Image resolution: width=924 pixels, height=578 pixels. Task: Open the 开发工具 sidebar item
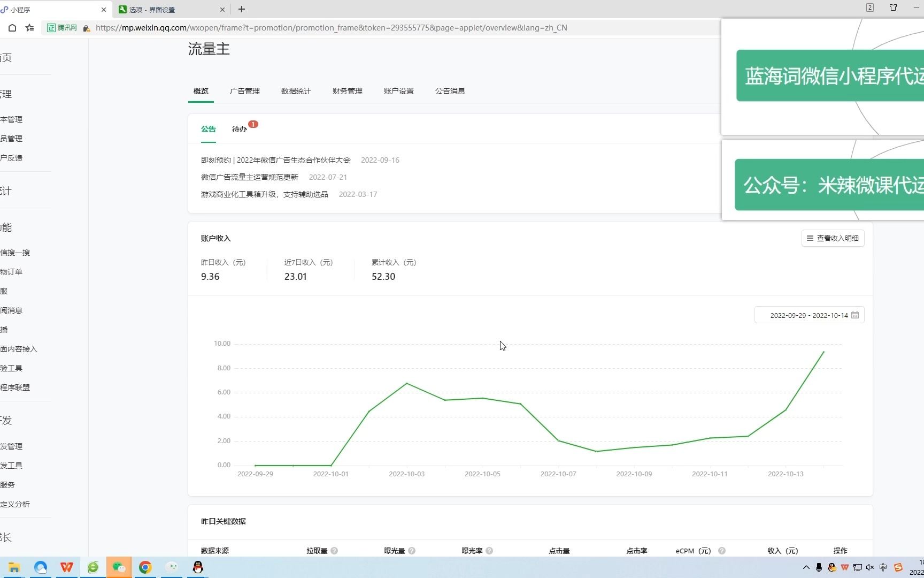(12, 466)
